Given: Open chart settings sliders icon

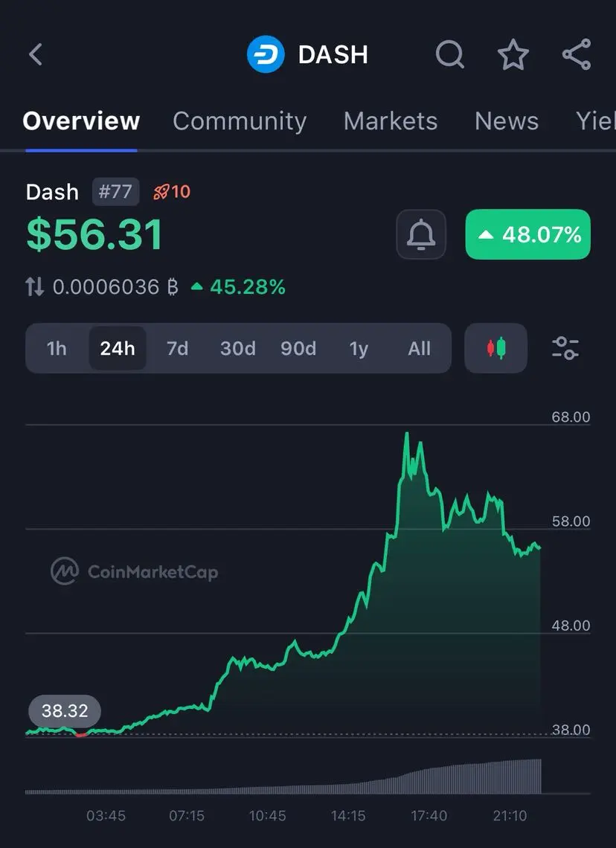Looking at the screenshot, I should 565,348.
